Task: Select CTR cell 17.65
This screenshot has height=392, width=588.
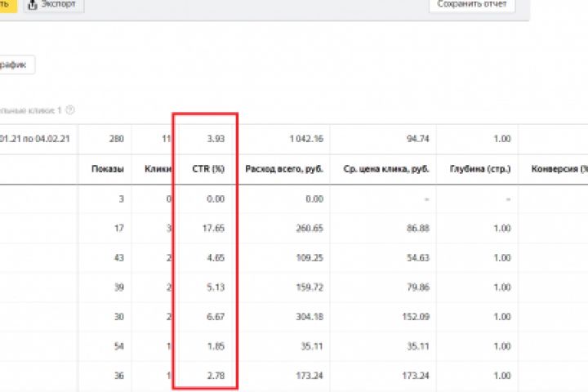Action: coord(213,228)
